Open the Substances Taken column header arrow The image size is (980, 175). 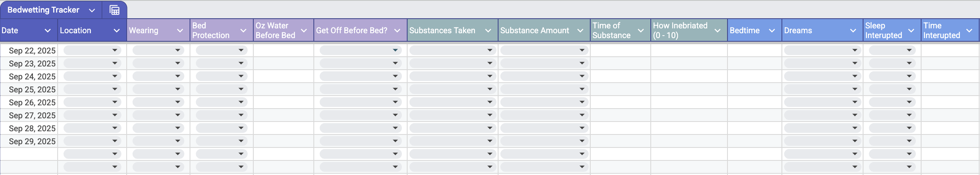coord(488,30)
